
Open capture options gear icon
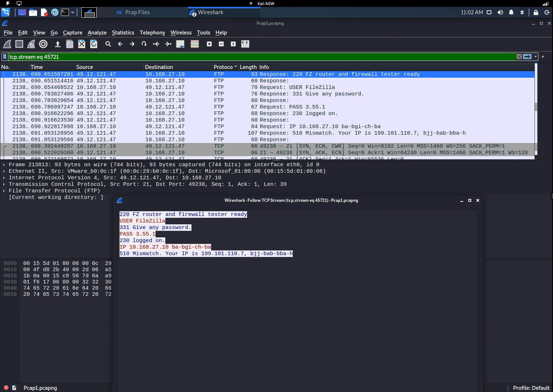tap(43, 44)
